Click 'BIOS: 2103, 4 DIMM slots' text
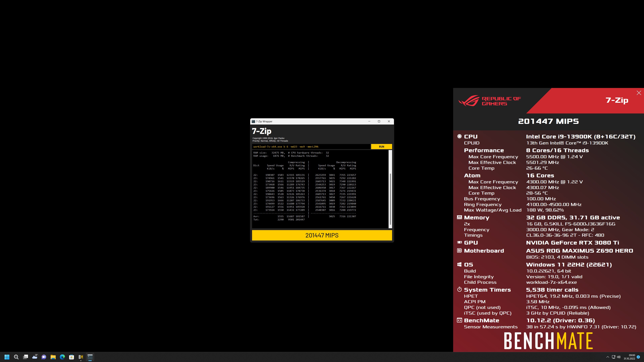The width and height of the screenshot is (644, 362). [557, 257]
